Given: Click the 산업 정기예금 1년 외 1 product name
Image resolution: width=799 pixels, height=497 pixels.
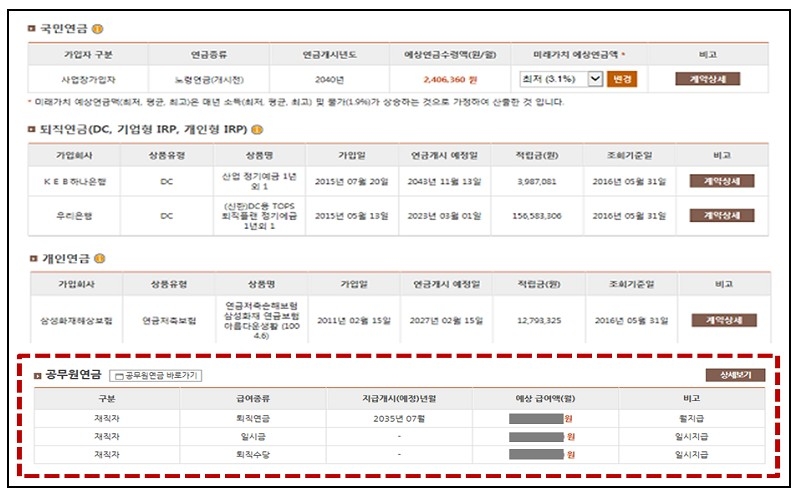Looking at the screenshot, I should tap(259, 181).
